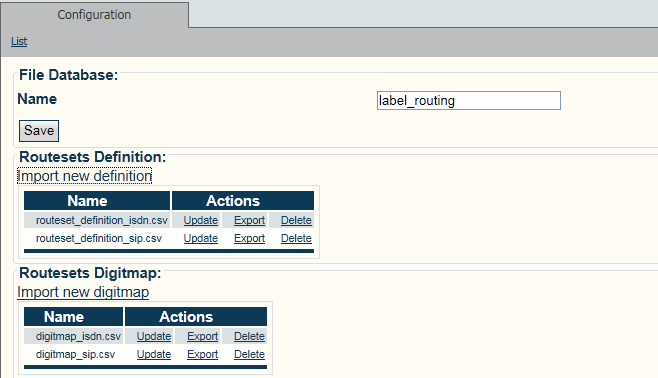Select the digitmap_isdn.csv row name

[78, 336]
